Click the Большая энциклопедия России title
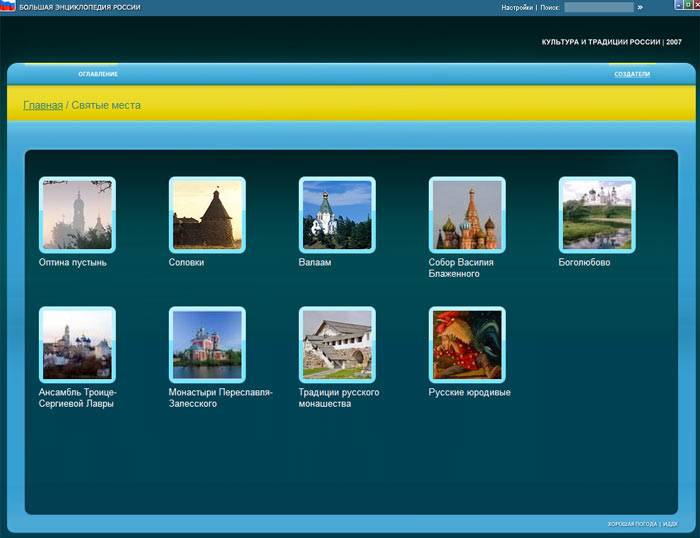The width and height of the screenshot is (700, 538). pos(79,8)
